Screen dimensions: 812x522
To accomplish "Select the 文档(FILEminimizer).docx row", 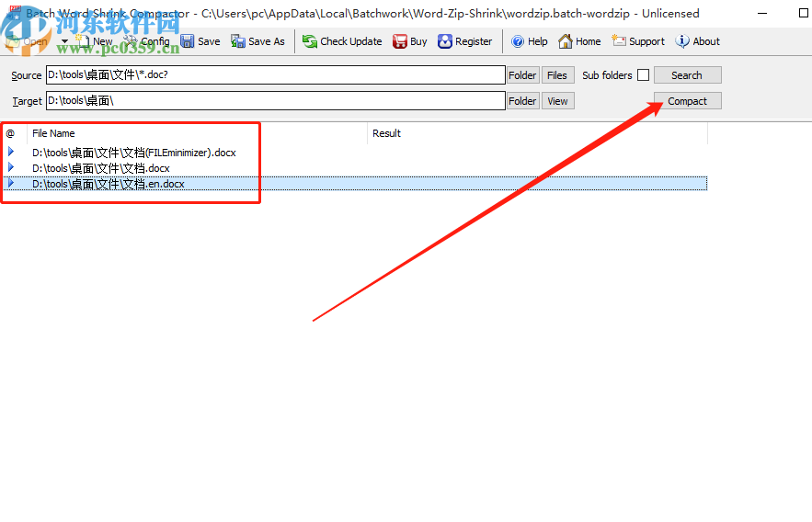I will point(355,153).
